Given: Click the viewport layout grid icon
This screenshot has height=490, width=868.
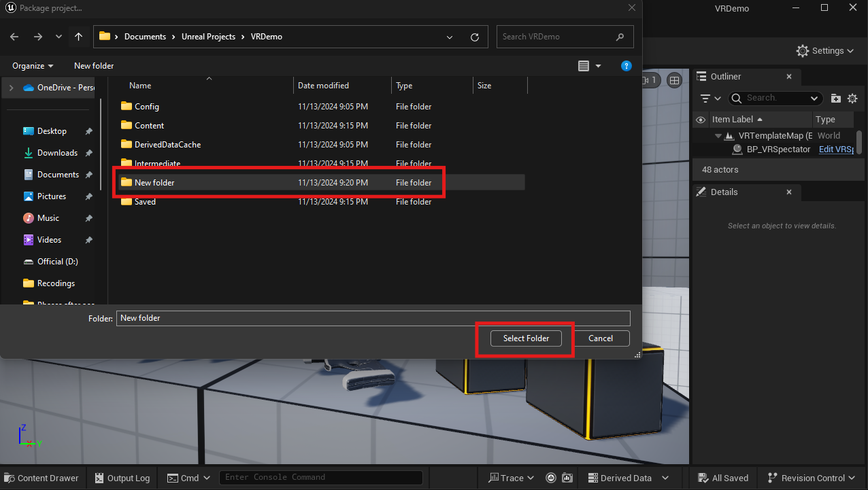Looking at the screenshot, I should [x=674, y=80].
